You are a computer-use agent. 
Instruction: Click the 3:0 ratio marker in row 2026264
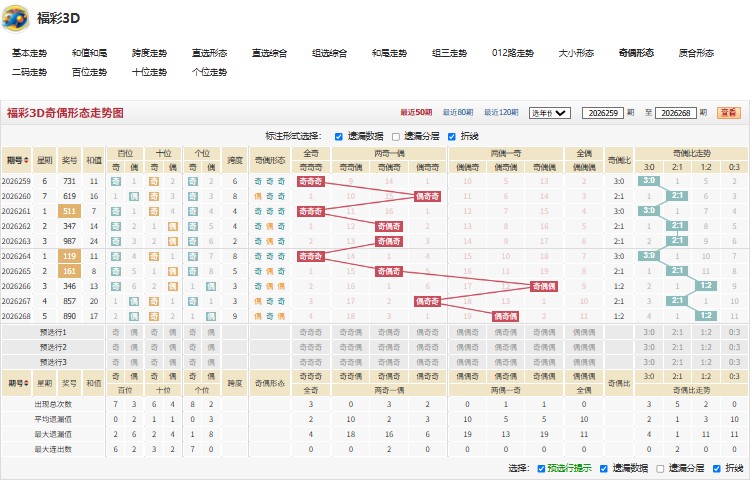click(x=648, y=256)
